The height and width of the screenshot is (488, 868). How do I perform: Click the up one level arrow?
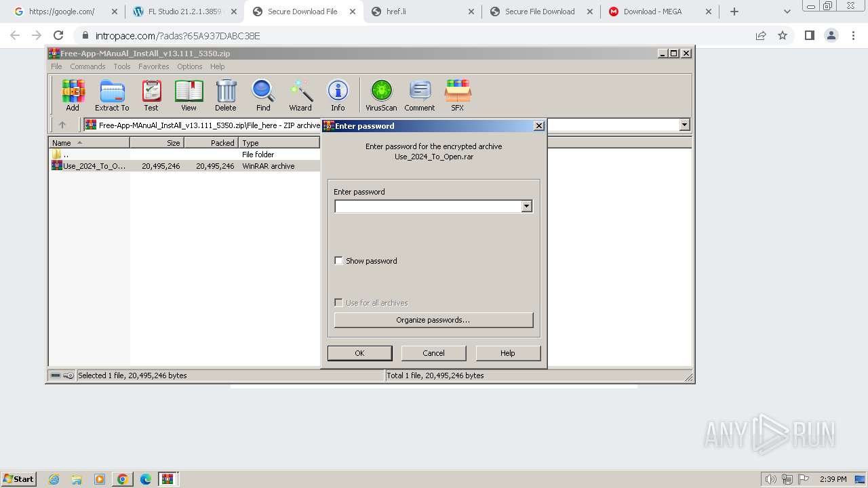pyautogui.click(x=62, y=125)
